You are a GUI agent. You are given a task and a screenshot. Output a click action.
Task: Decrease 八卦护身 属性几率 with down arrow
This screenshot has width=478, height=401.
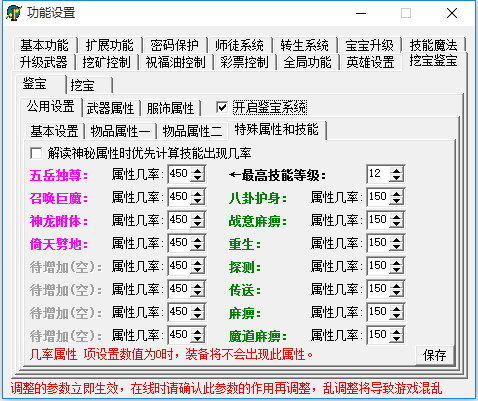pyautogui.click(x=396, y=201)
